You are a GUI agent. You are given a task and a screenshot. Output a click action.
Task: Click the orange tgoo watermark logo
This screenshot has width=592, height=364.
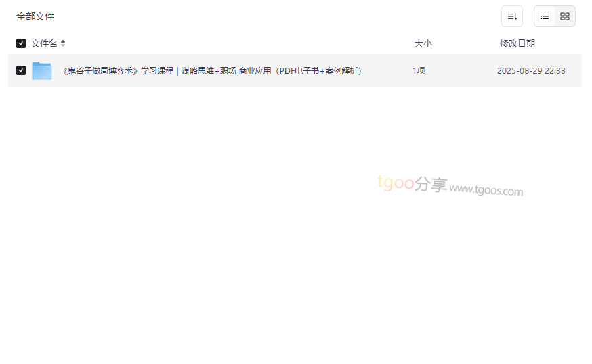(396, 183)
